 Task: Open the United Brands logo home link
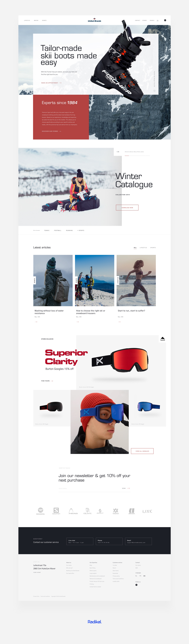pos(94,20)
